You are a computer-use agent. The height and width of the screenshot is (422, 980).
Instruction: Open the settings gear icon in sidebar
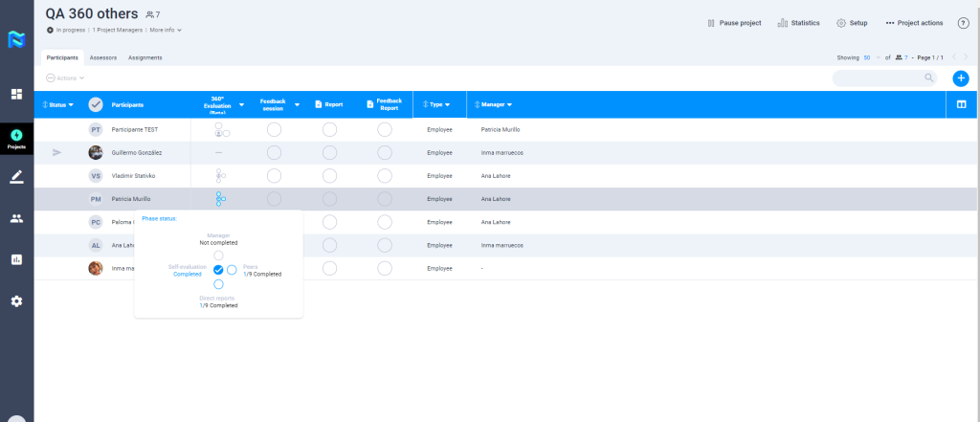pyautogui.click(x=16, y=301)
